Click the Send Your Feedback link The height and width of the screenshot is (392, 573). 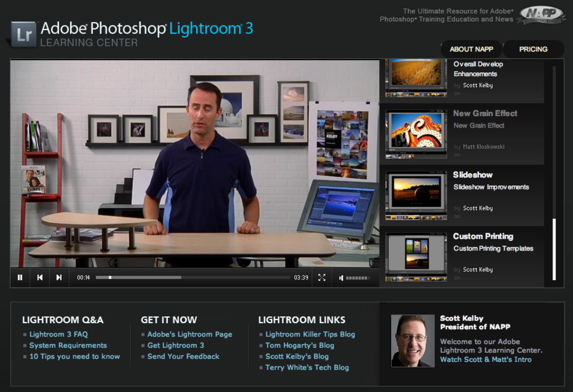(x=184, y=357)
